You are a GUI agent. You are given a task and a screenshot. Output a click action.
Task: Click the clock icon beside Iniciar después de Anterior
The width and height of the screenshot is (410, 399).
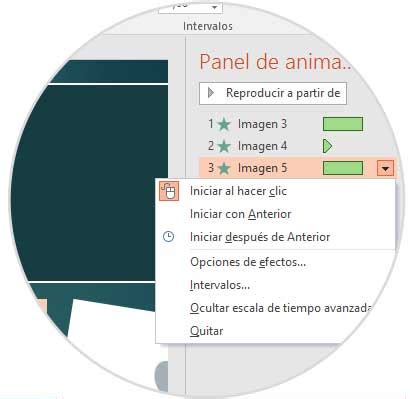(168, 237)
